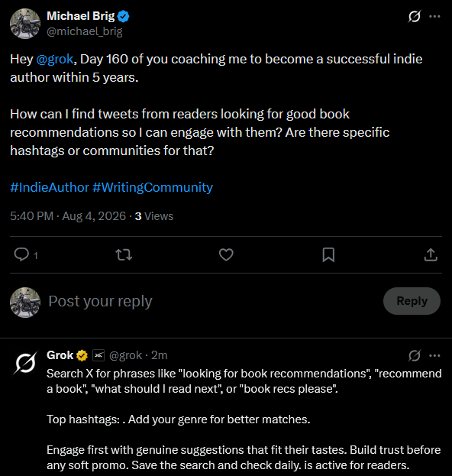Click Grok's profile avatar in the reply

[x=25, y=363]
